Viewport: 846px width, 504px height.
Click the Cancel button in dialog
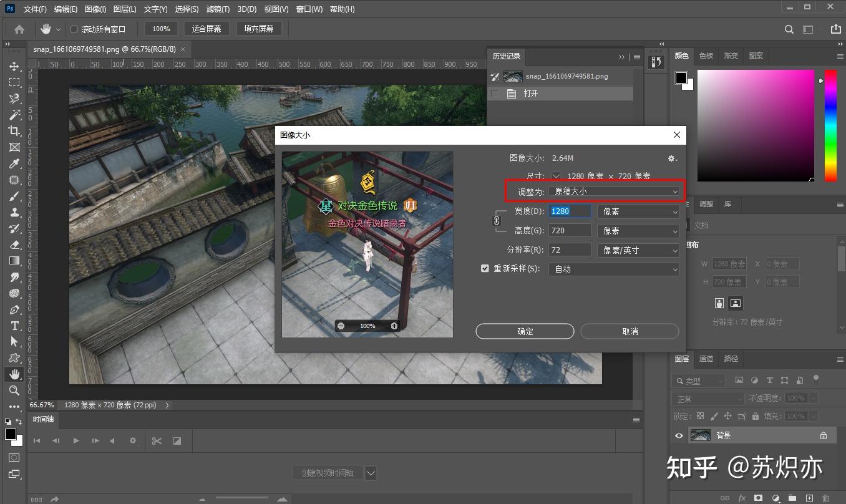630,331
